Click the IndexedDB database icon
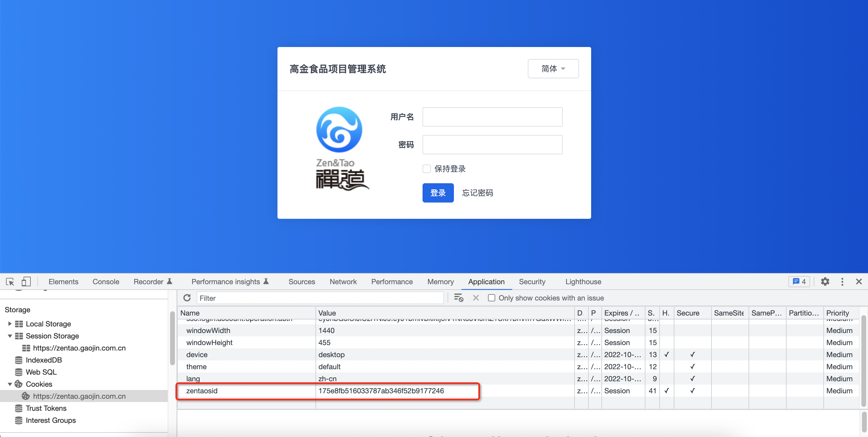Viewport: 868px width, 437px height. [19, 360]
